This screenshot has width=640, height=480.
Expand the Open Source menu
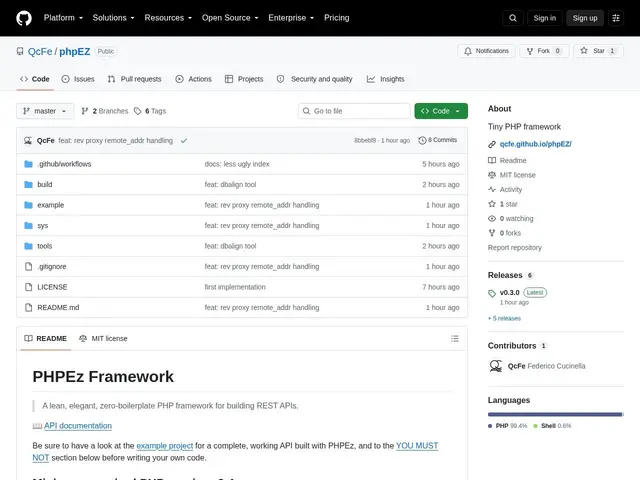tap(230, 18)
